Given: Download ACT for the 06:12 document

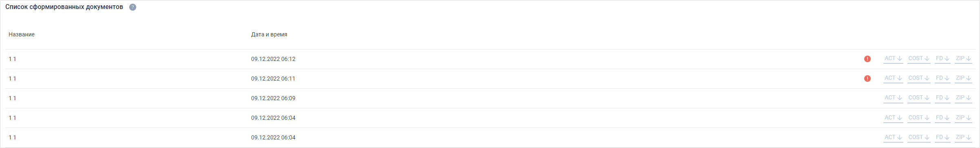Looking at the screenshot, I should [x=893, y=59].
